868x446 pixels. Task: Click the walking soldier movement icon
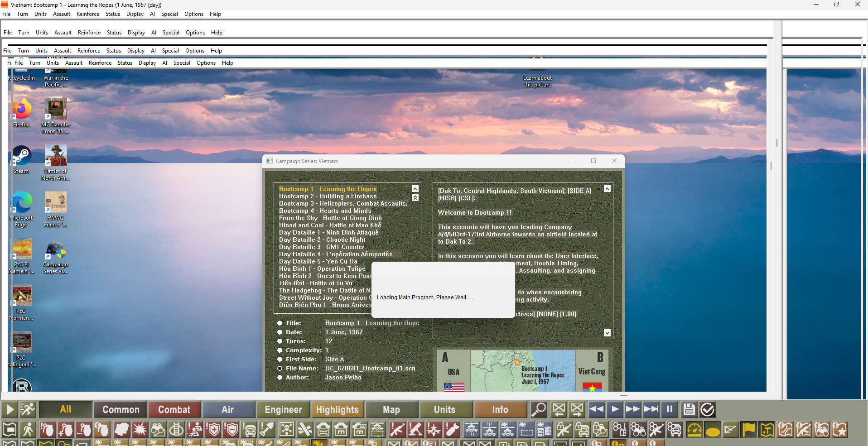click(x=28, y=429)
